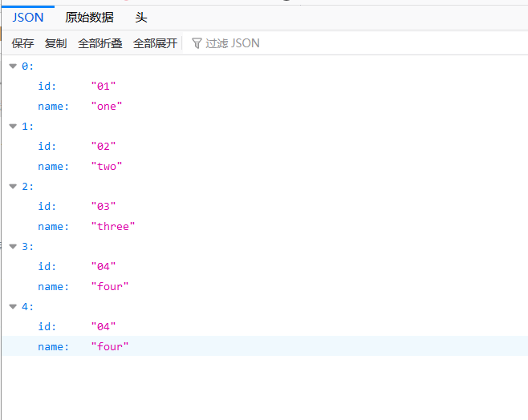Switch to the JSON tab

point(28,18)
